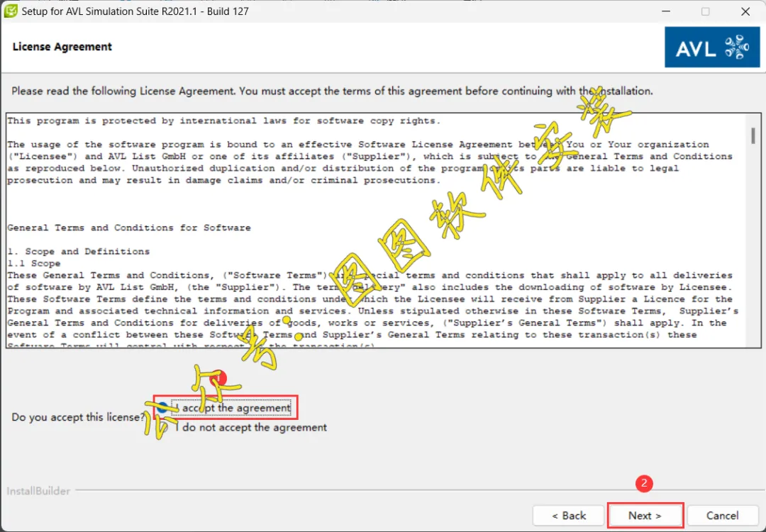The width and height of the screenshot is (766, 532).
Task: Click inside the license agreement text area
Action: tap(376, 231)
